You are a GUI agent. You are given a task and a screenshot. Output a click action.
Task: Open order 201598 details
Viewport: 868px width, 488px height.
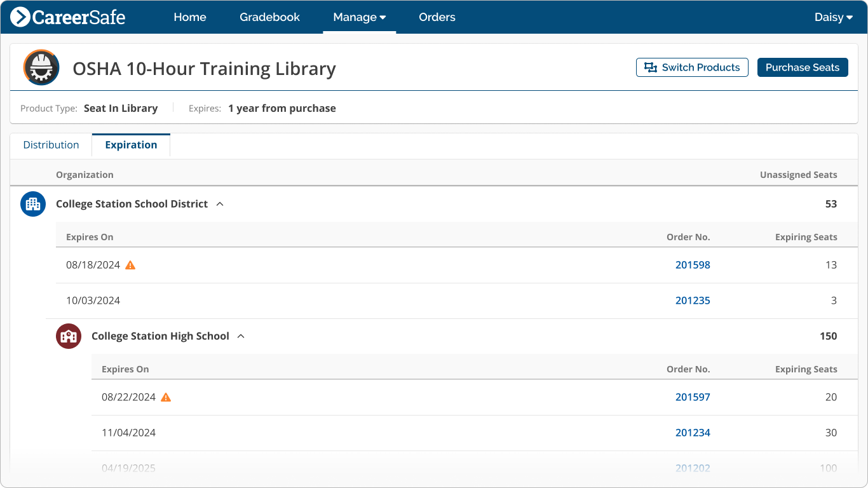coord(693,265)
